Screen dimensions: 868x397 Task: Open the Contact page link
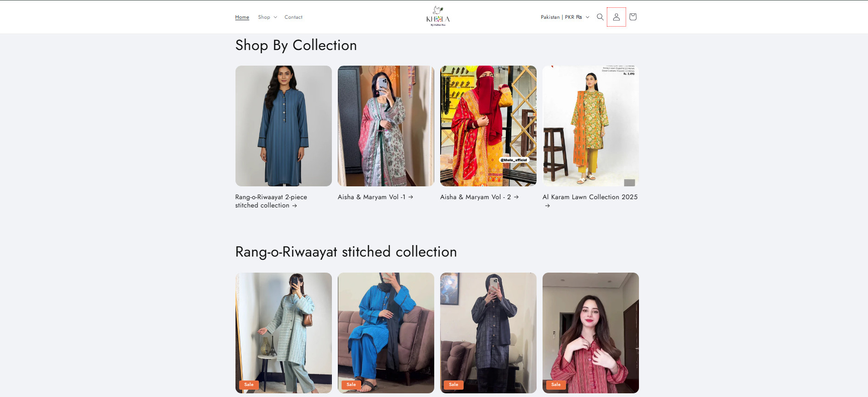(293, 17)
